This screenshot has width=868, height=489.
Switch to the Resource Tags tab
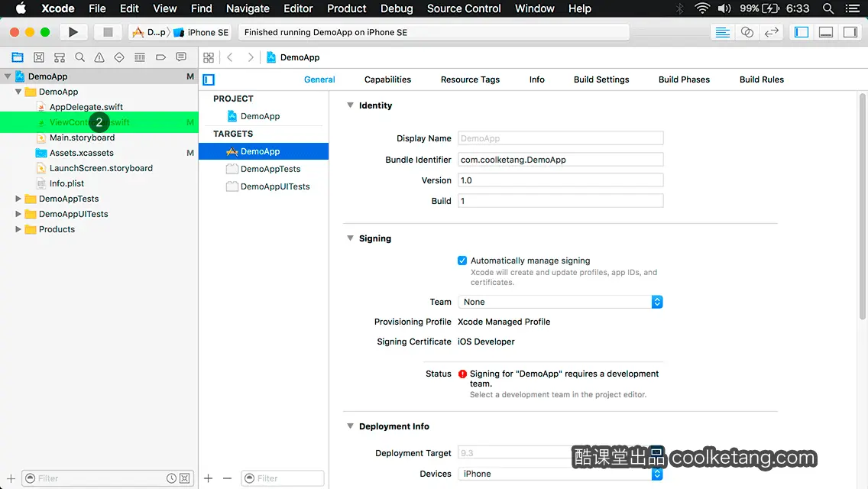click(470, 79)
